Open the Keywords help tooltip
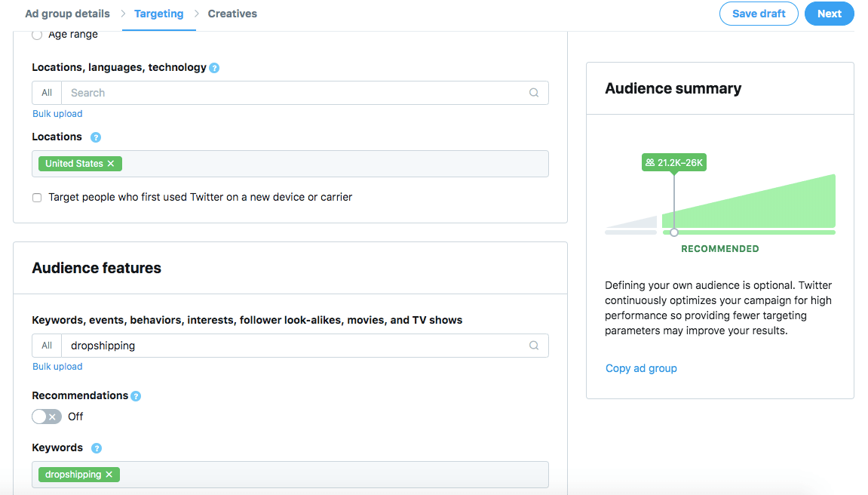868x495 pixels. tap(96, 447)
